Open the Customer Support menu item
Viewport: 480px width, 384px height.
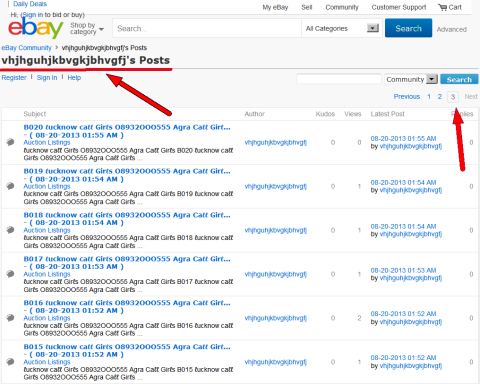click(x=399, y=7)
